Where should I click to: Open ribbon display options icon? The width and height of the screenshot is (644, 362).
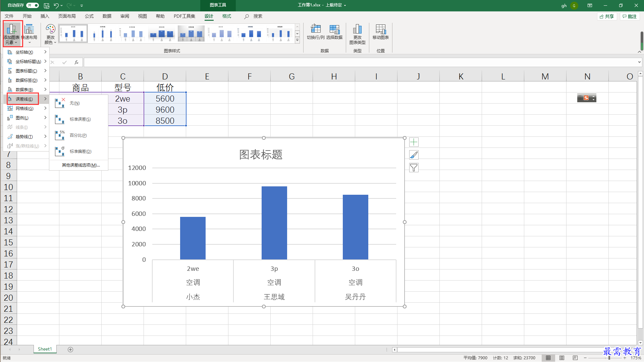click(590, 5)
